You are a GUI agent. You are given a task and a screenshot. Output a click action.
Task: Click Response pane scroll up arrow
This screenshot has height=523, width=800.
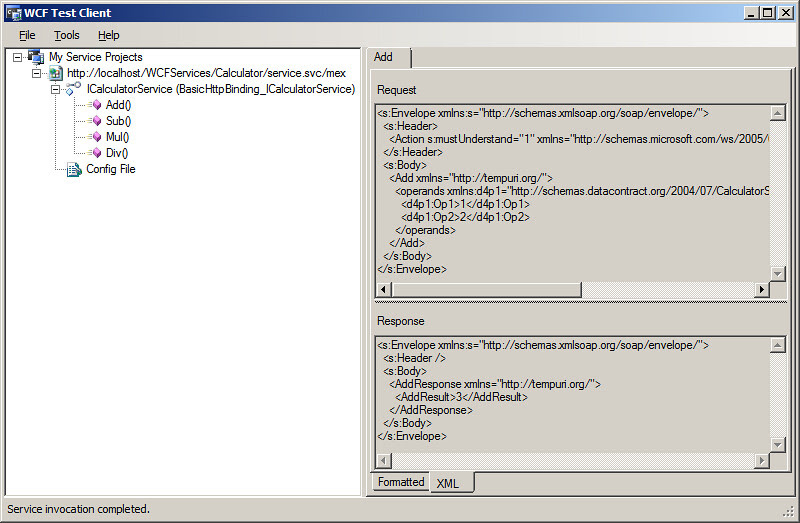tap(777, 345)
